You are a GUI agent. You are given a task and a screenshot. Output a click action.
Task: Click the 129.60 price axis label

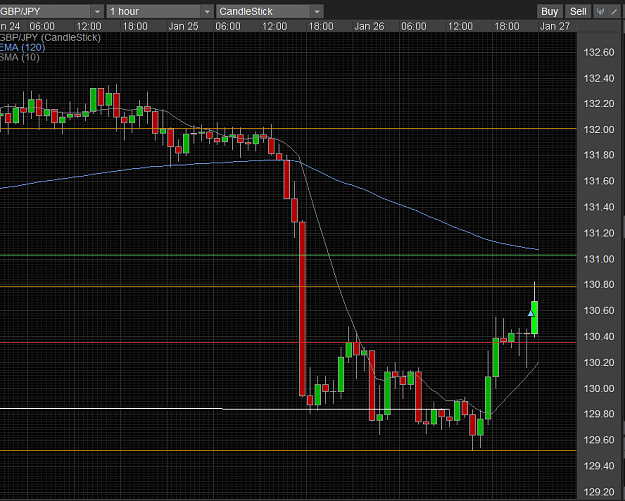[599, 440]
